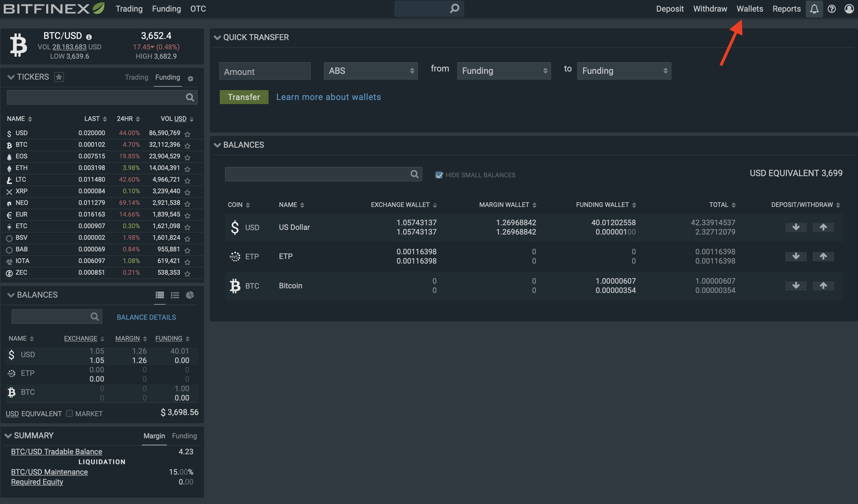
Task: Click the green Transfer button
Action: point(244,97)
